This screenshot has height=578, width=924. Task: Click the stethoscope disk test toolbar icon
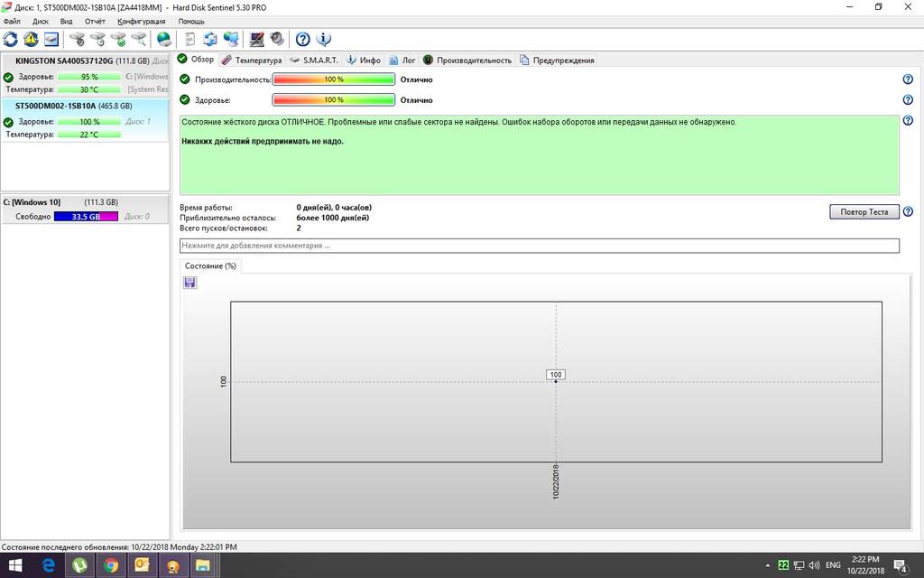coord(78,40)
